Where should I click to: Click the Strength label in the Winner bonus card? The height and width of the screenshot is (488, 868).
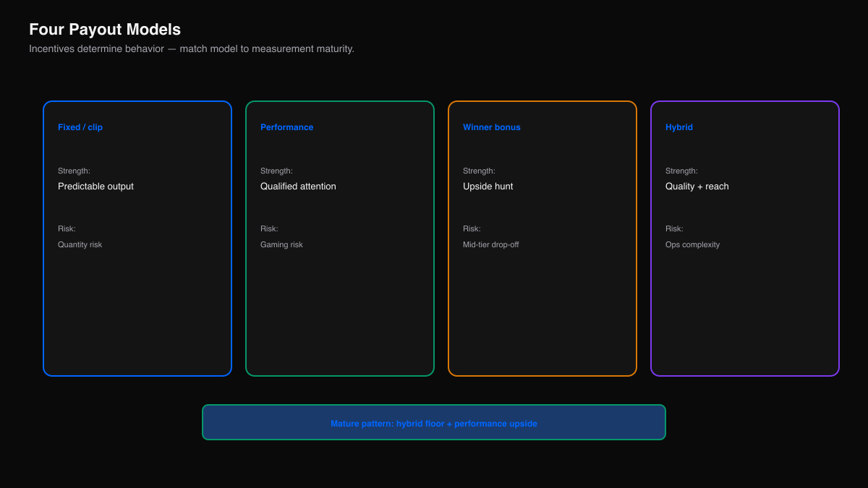click(x=479, y=171)
